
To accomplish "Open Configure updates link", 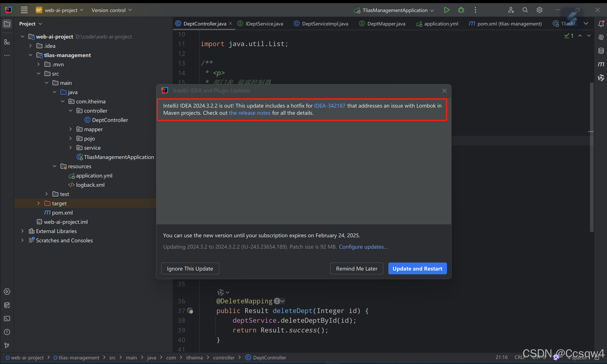I will pyautogui.click(x=363, y=247).
